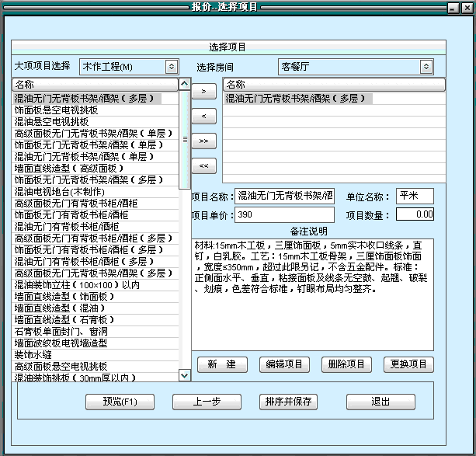Go back with the 上一步 button
Viewport: 476px width, 456px height.
(x=207, y=402)
